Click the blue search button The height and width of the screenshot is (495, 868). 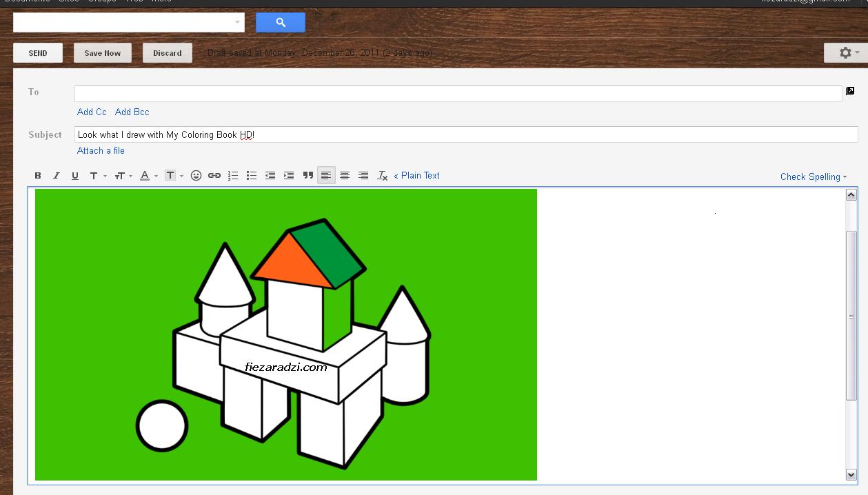point(281,23)
